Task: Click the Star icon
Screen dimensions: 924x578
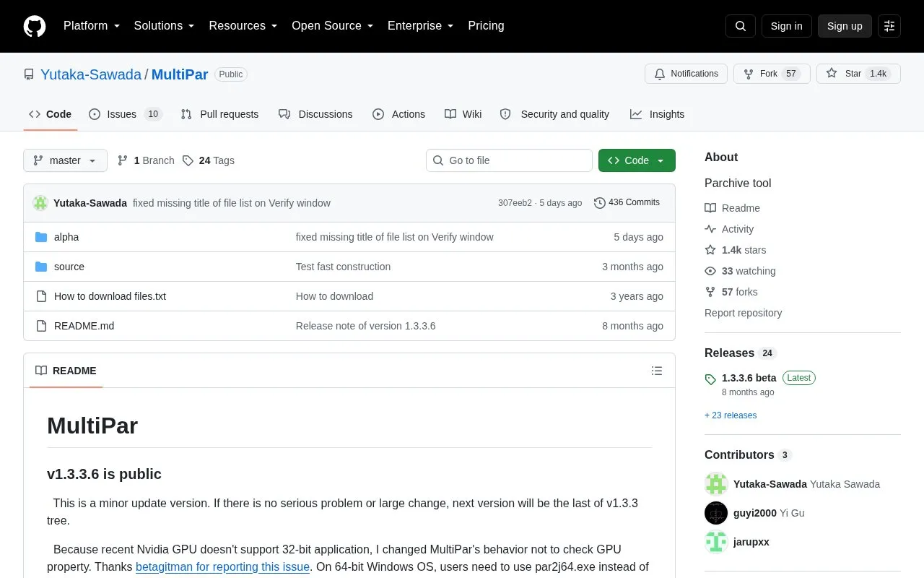Action: (832, 74)
